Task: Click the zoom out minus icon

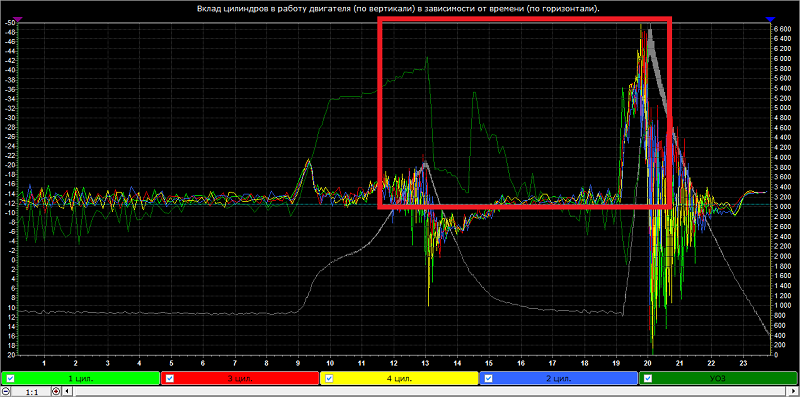Action: [6, 391]
